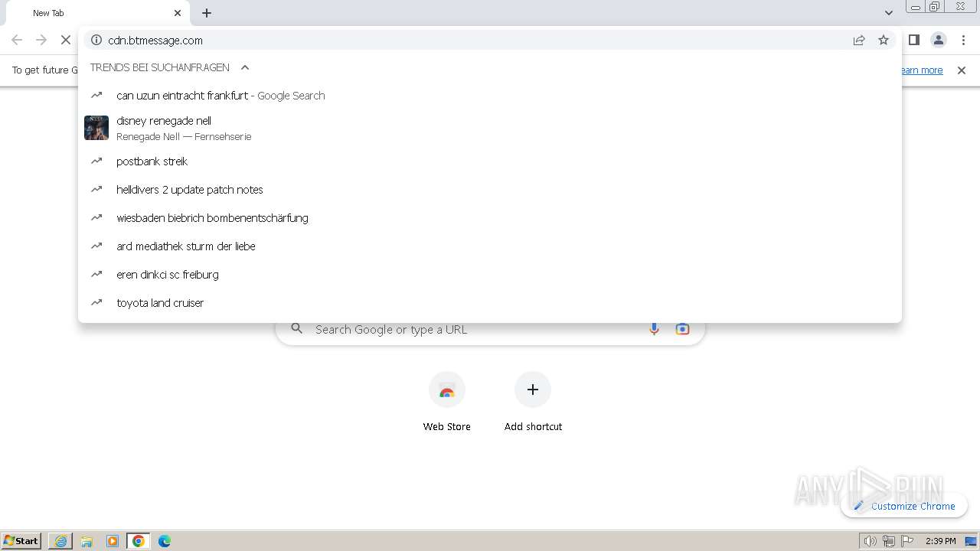The width and height of the screenshot is (980, 551).
Task: Collapse the Trends bei Suchanfragen section
Action: tap(245, 67)
